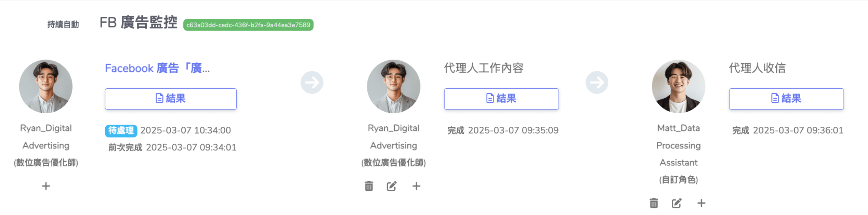Click the Matt_Data agent avatar
Screen dimensions: 868x215
coord(679,86)
